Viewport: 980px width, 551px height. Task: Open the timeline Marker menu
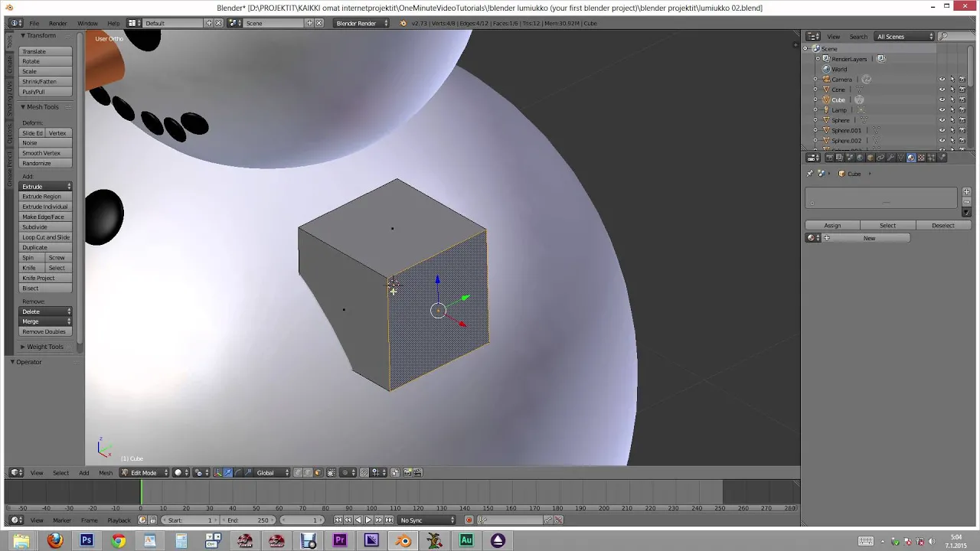pyautogui.click(x=62, y=520)
